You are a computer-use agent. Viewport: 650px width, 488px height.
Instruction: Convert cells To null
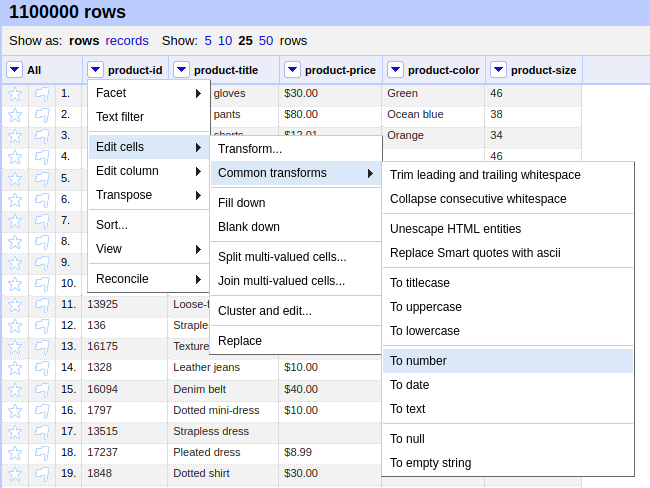(508, 439)
